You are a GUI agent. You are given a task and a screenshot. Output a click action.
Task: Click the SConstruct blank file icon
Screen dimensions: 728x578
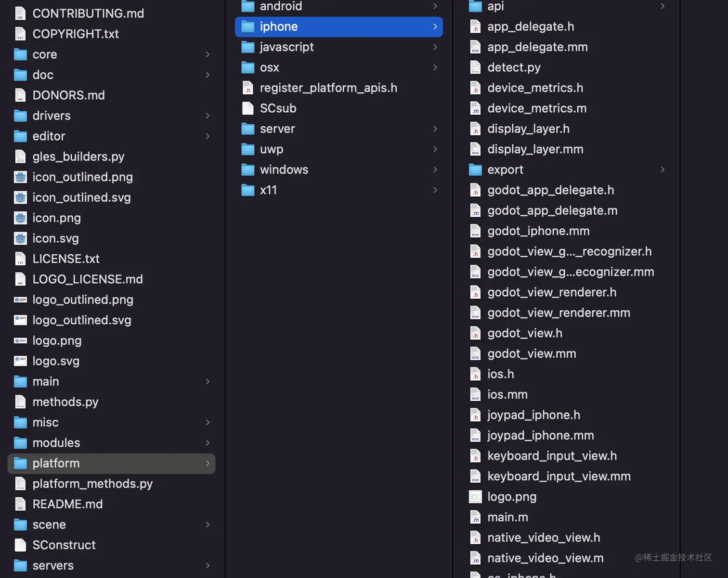[20, 545]
